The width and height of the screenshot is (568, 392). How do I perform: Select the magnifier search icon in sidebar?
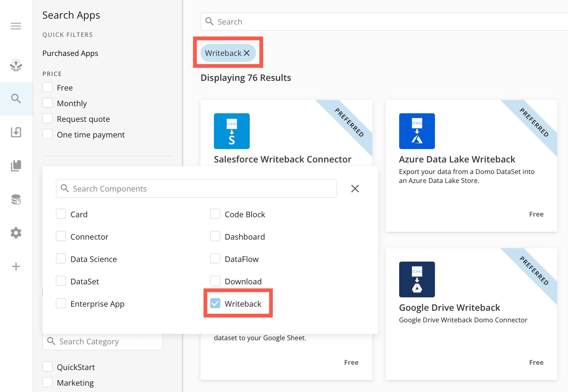[x=16, y=99]
